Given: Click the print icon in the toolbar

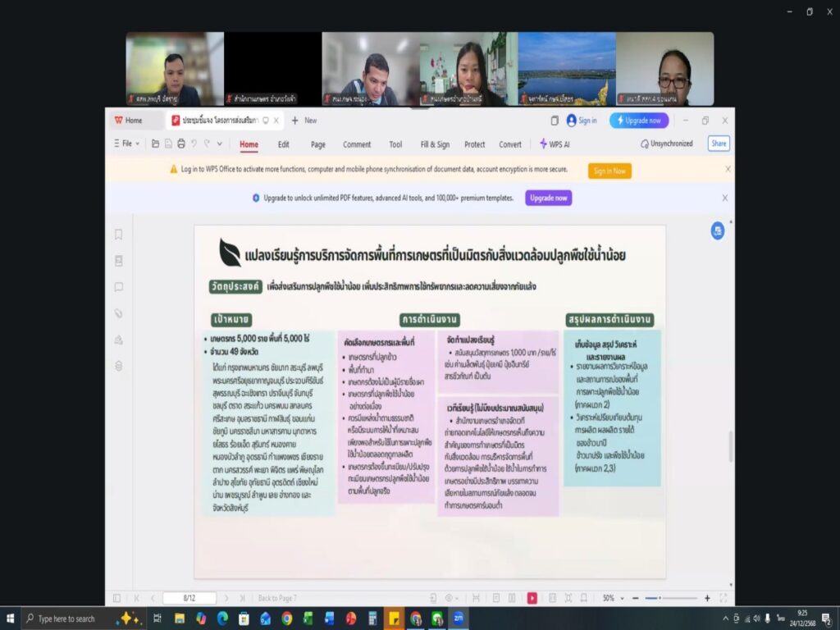Looking at the screenshot, I should coord(180,144).
